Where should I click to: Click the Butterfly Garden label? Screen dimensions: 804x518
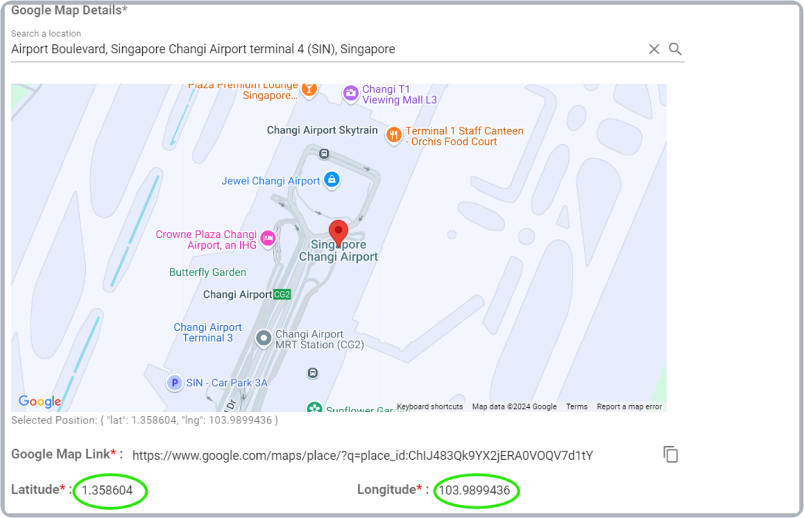[x=208, y=272]
